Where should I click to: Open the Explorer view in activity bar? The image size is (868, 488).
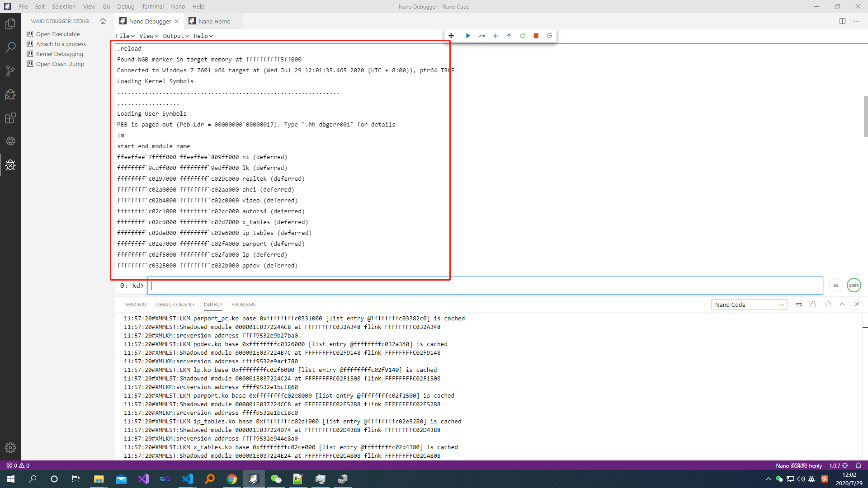click(10, 24)
